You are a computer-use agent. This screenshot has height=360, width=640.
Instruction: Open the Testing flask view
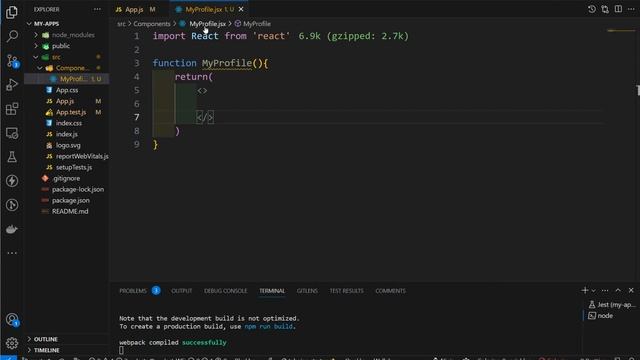point(12,157)
